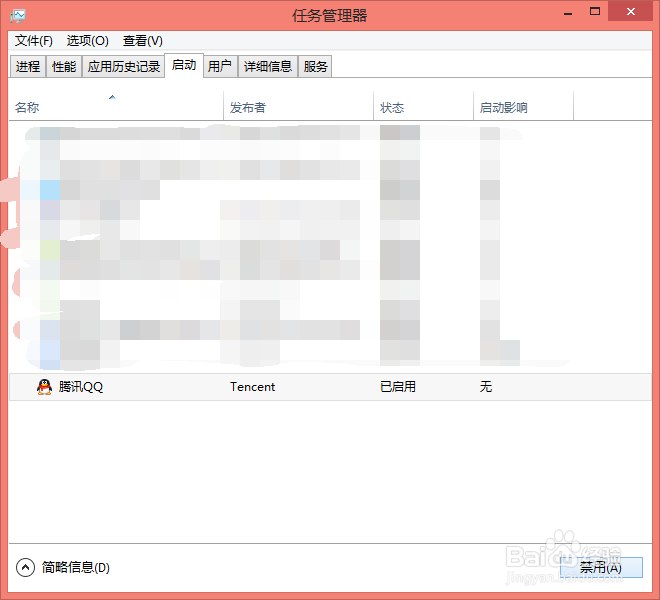Click the 已启用 status cell

point(398,387)
